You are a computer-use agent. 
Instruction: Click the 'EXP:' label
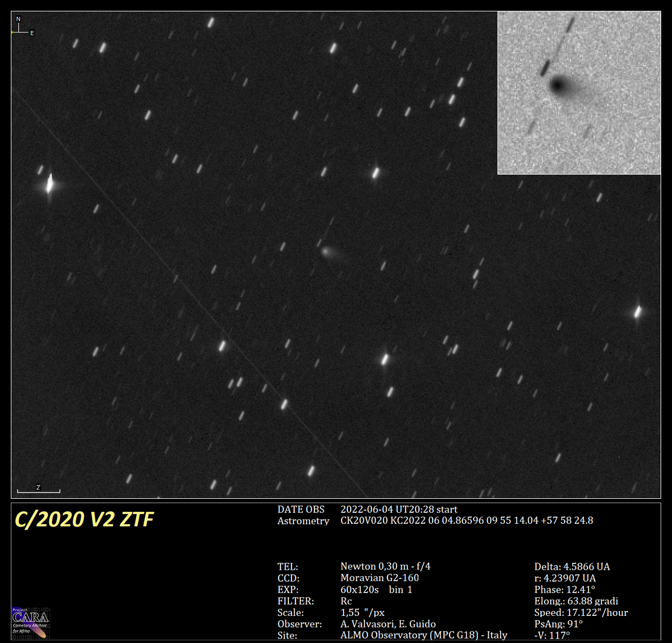click(288, 589)
